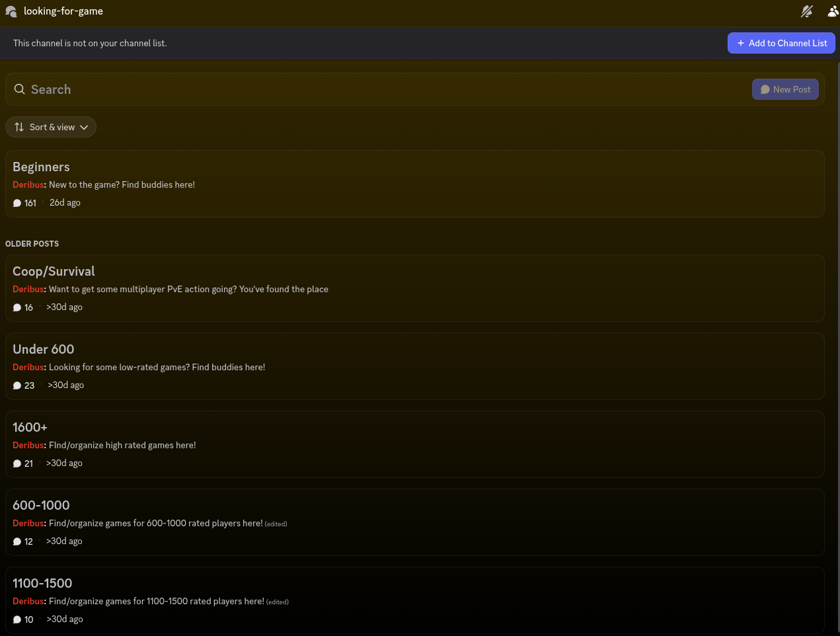Click Deribus author name on 600-1000 post
Image resolution: width=840 pixels, height=636 pixels.
tap(28, 523)
